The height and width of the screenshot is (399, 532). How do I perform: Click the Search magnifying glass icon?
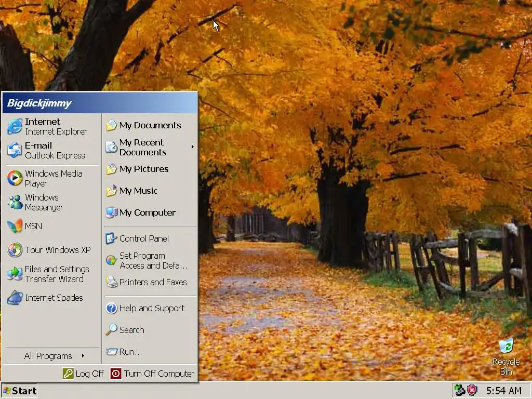[x=111, y=330]
